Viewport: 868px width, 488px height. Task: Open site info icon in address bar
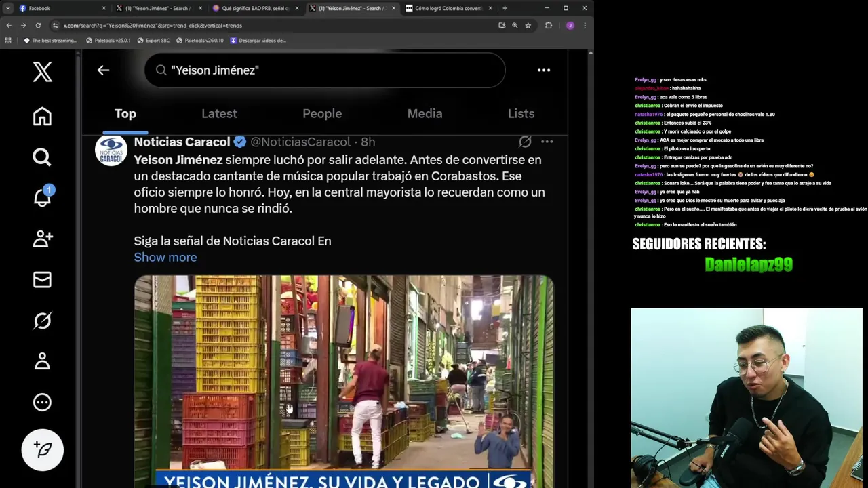click(56, 25)
